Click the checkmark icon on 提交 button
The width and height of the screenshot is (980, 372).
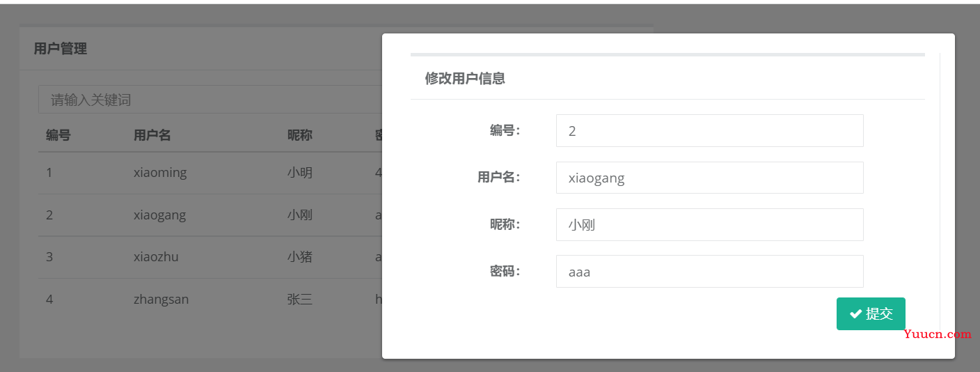coord(855,314)
